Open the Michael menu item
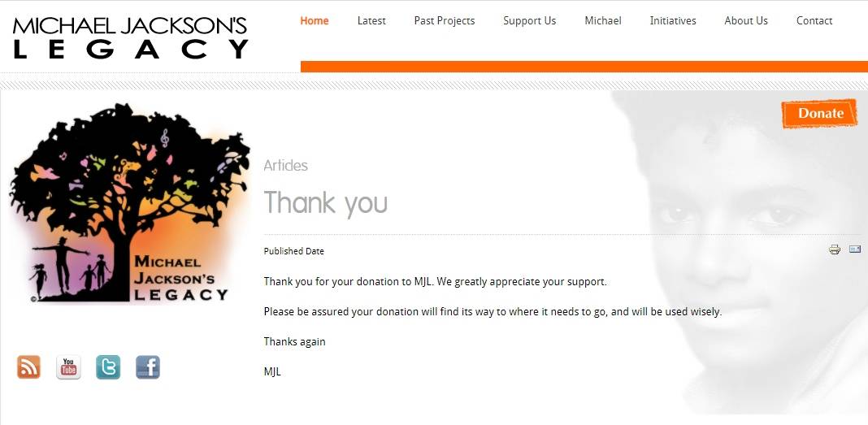The width and height of the screenshot is (868, 425). (x=603, y=21)
